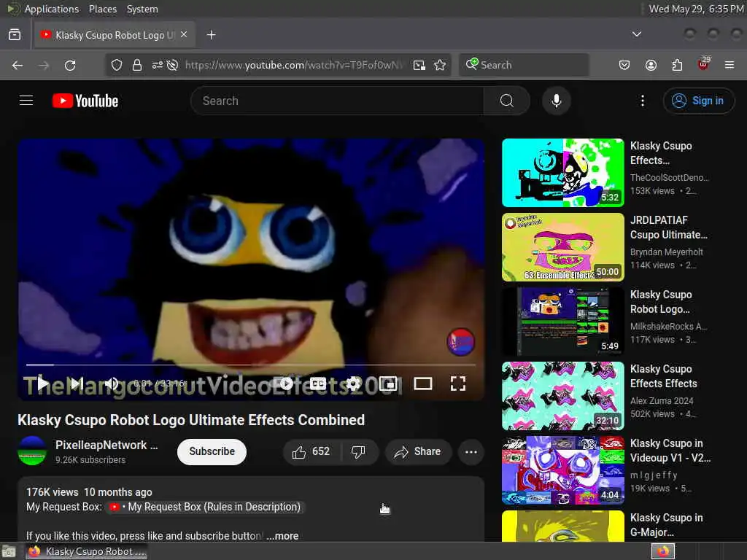Open more actions ellipsis below video
Image resolution: width=747 pixels, height=560 pixels.
click(471, 451)
